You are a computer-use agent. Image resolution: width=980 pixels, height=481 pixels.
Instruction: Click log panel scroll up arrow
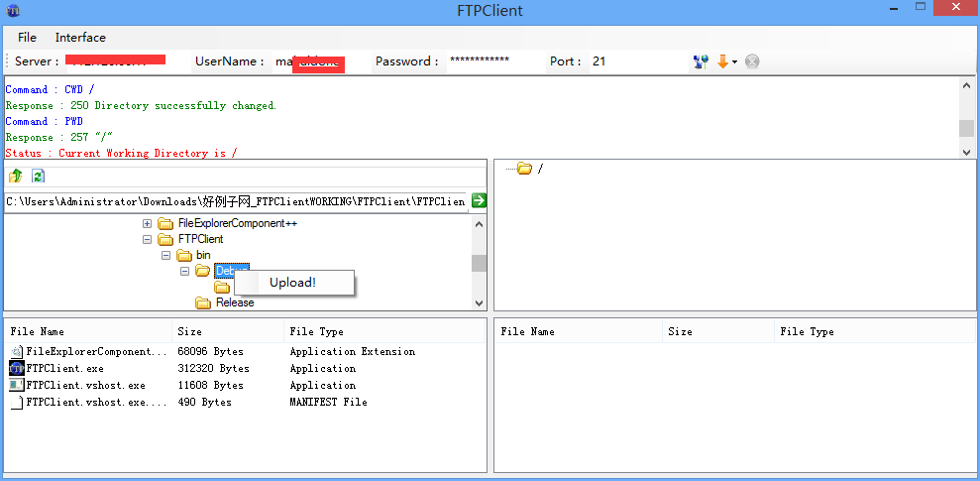pyautogui.click(x=966, y=87)
